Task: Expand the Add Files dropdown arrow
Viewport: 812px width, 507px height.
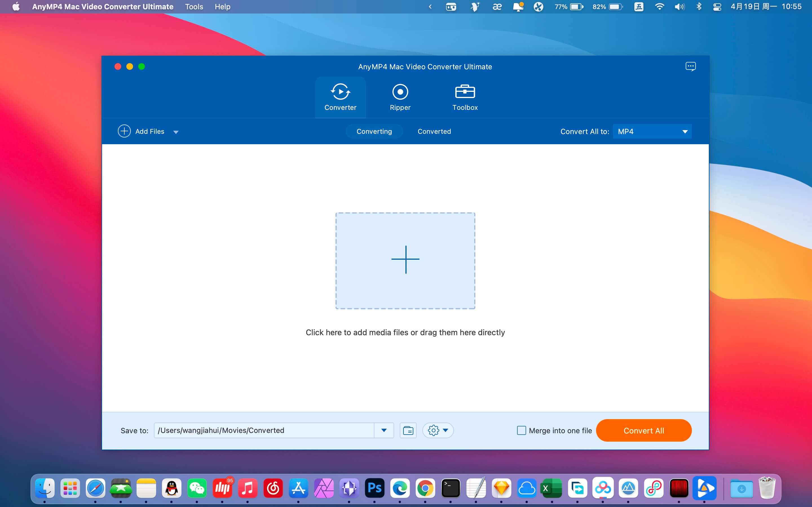Action: tap(176, 132)
